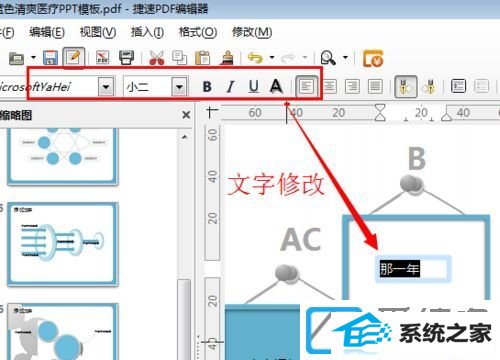Viewport: 500px width, 360px height.
Task: Click the Export as PDF icon
Action: click(x=103, y=58)
